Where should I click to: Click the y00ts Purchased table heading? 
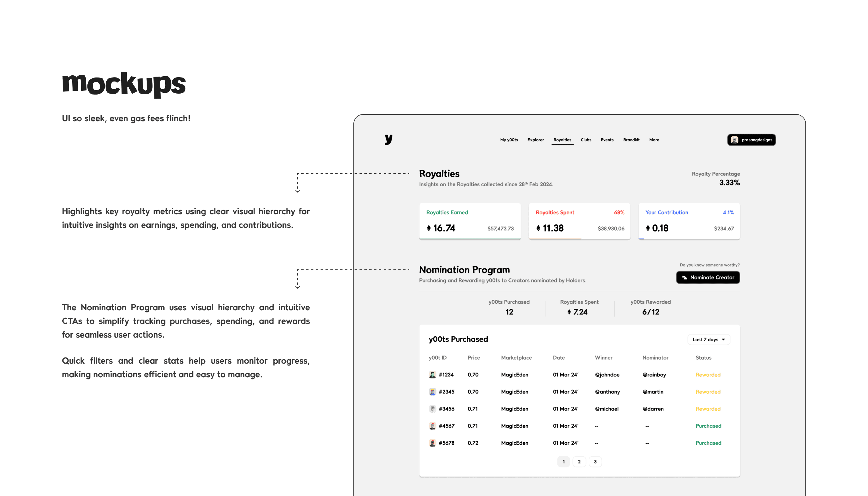point(458,339)
